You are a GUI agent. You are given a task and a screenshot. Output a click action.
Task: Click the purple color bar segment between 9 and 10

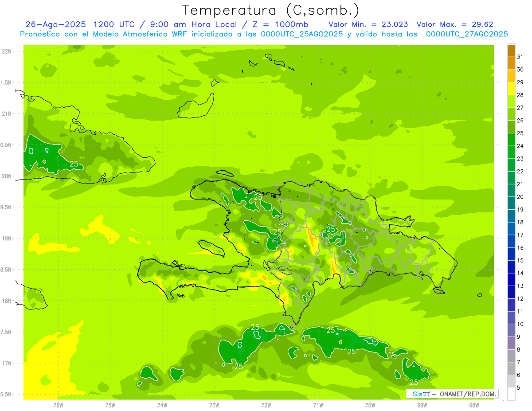coord(511,330)
